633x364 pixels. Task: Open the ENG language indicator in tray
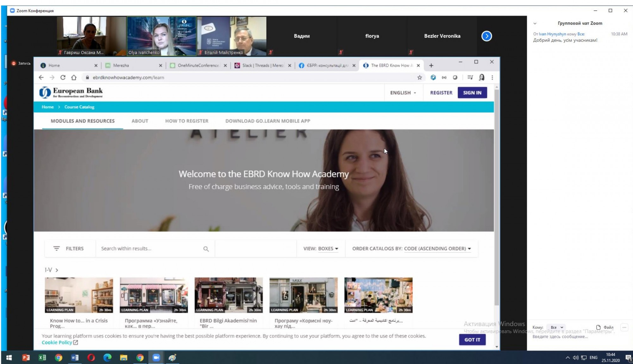click(x=593, y=358)
